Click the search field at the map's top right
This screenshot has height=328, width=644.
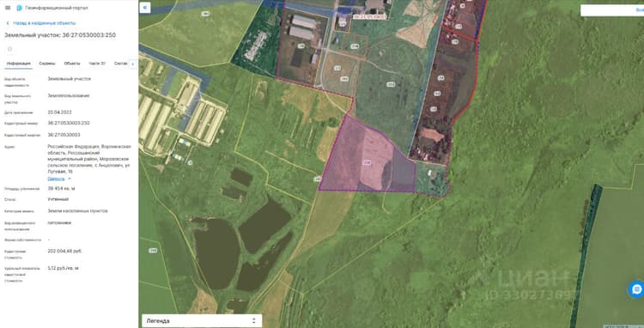[x=612, y=10]
